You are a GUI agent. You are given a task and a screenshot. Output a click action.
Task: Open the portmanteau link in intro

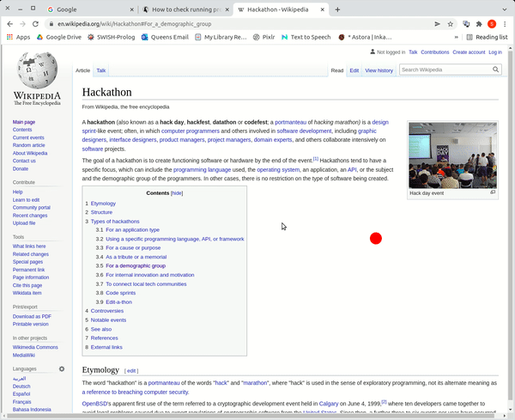tap(290, 122)
